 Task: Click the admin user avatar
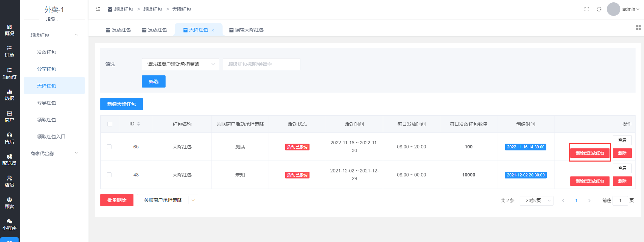tap(614, 9)
